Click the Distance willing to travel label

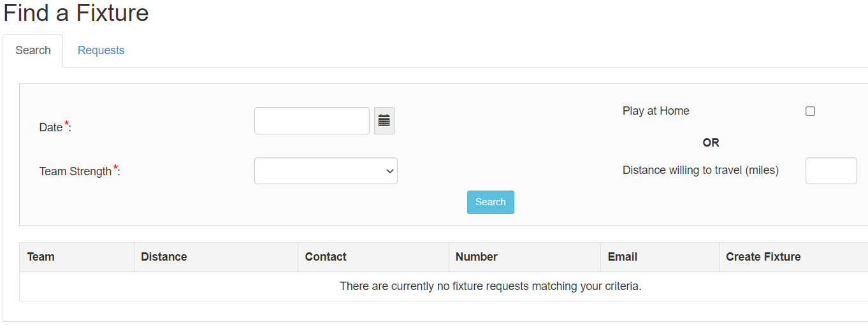pos(700,170)
